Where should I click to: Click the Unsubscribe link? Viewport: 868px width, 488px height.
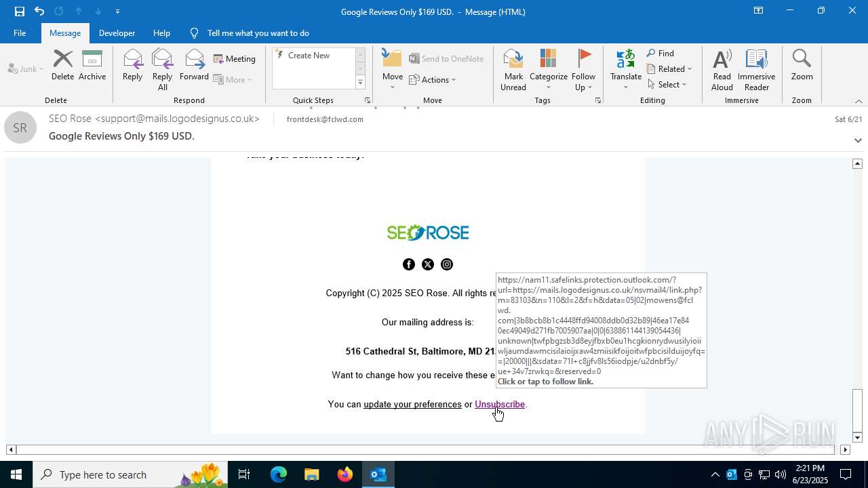[500, 405]
